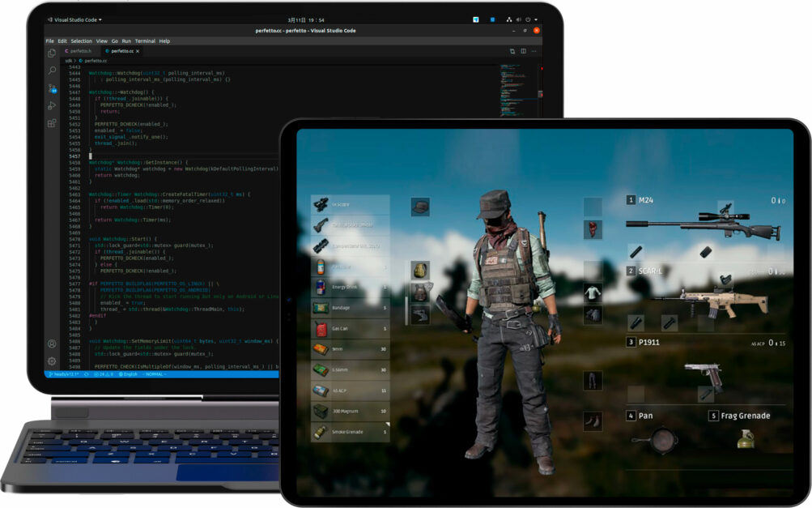Click the split editor icon in VS Code

[x=523, y=51]
